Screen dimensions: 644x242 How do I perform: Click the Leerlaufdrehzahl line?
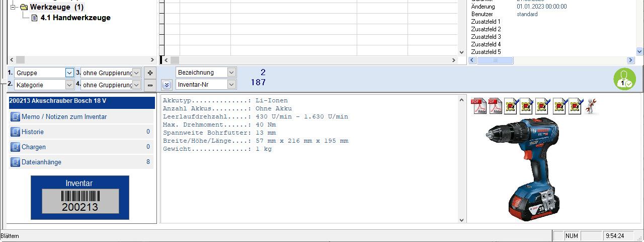[256, 117]
